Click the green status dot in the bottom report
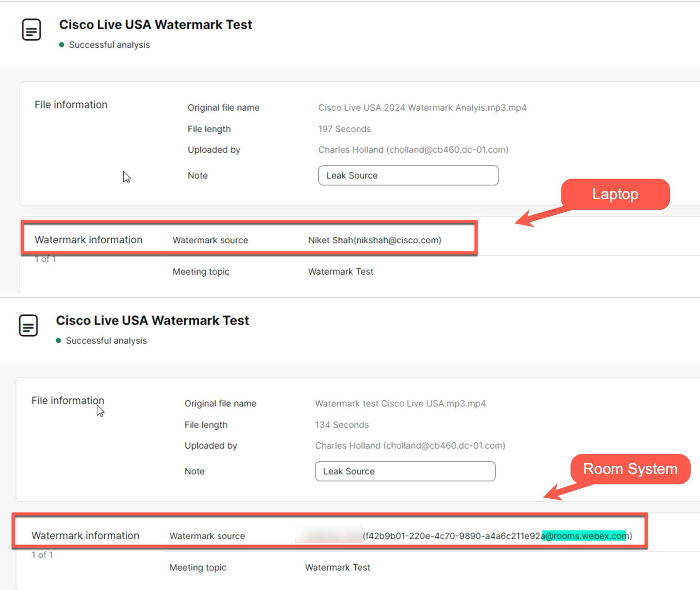The height and width of the screenshot is (590, 700). pyautogui.click(x=58, y=341)
